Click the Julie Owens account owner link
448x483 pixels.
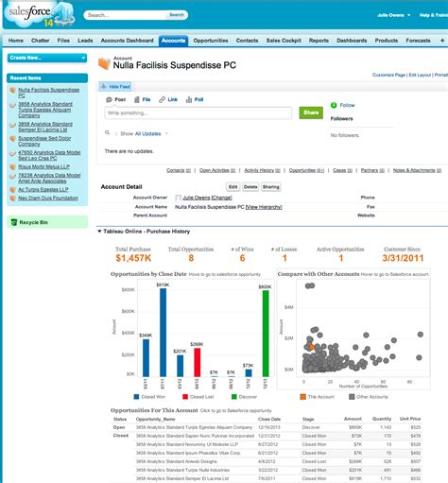[x=197, y=198]
